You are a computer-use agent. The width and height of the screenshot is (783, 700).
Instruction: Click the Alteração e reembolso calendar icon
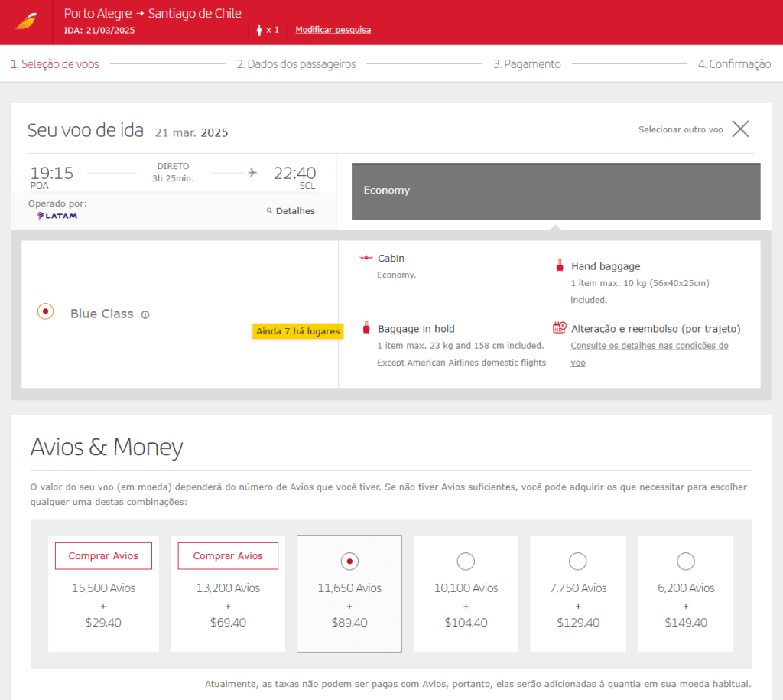pyautogui.click(x=559, y=327)
